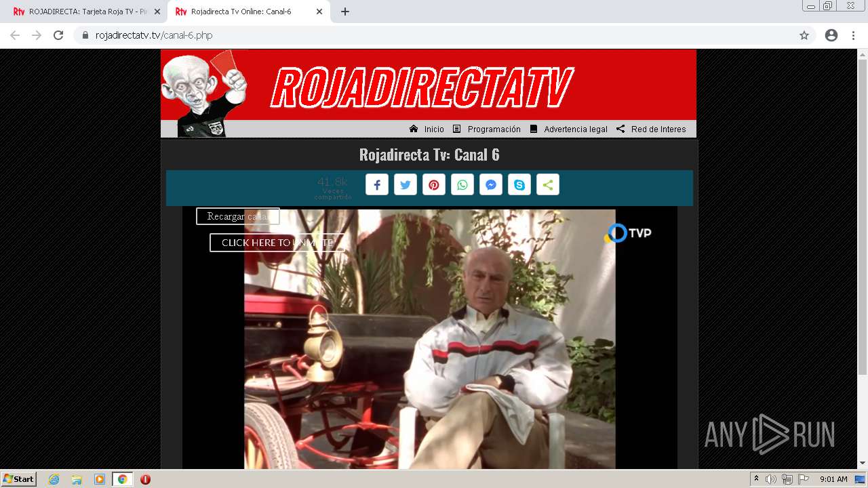Click the CLICK HERE TO UNMUTE button
Viewport: 868px width, 488px height.
click(x=277, y=243)
